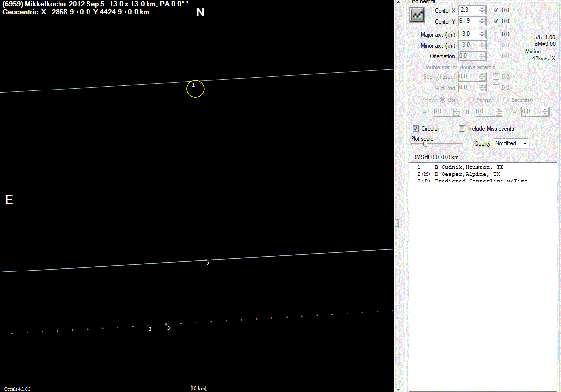This screenshot has width=561, height=392.
Task: Click the Geocentric X Y coordinates text
Action: (76, 12)
